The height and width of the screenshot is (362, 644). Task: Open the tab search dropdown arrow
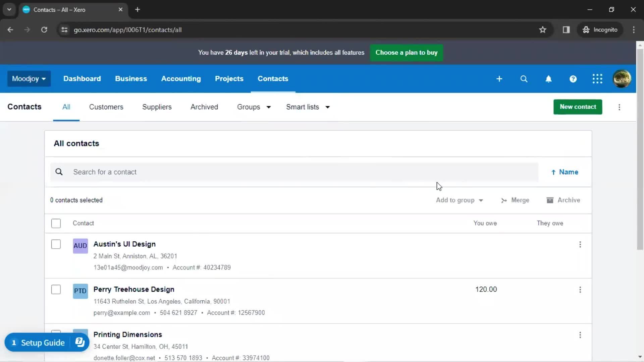pyautogui.click(x=9, y=9)
